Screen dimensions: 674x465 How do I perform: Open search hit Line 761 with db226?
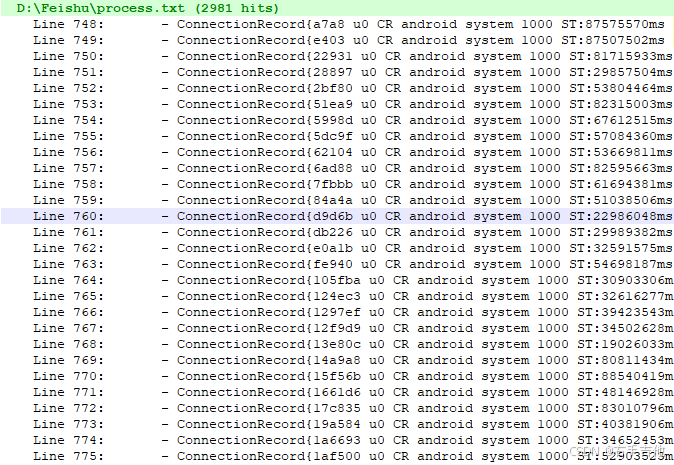click(x=337, y=232)
